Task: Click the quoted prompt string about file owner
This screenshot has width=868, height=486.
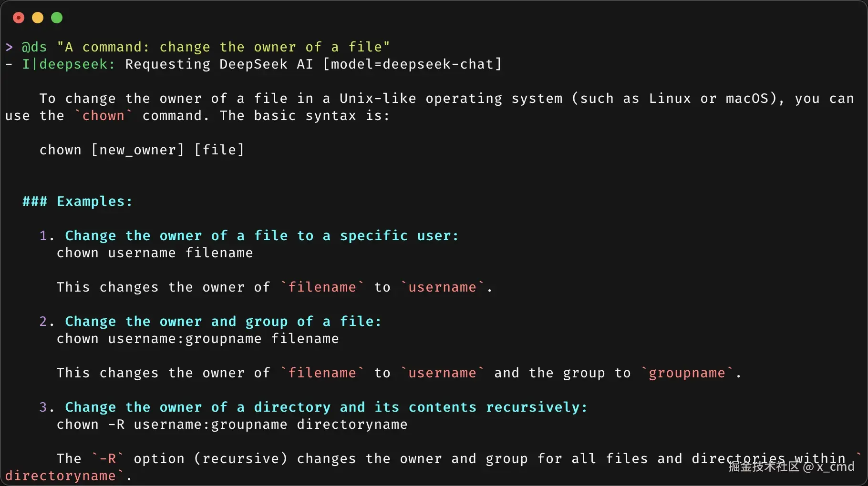Action: 223,47
